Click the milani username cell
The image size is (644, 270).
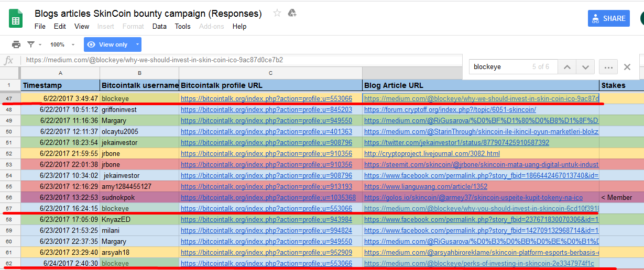pos(139,230)
